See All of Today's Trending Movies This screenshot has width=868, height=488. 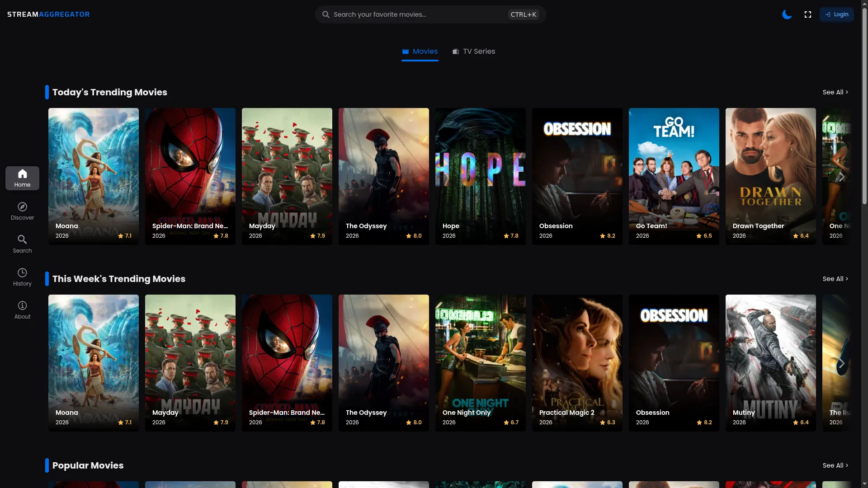835,92
